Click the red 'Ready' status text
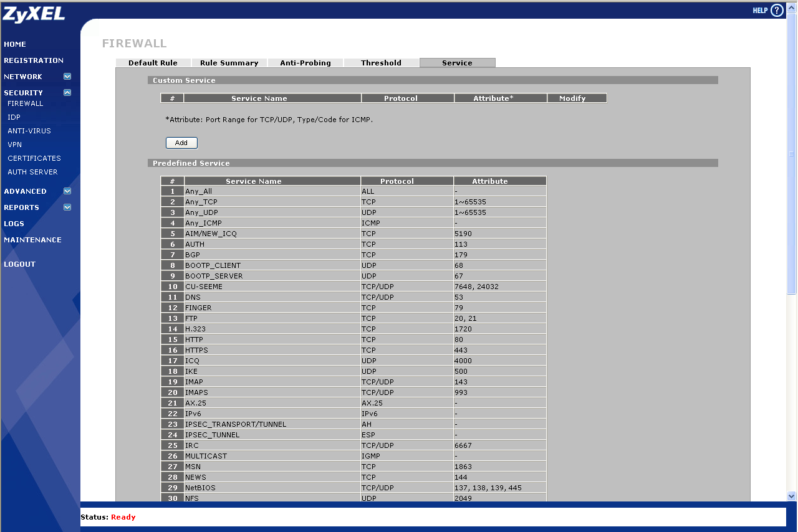 click(123, 517)
